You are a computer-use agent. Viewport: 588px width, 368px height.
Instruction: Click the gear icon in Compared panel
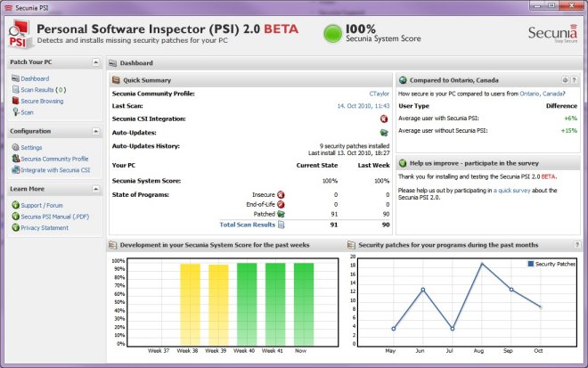[564, 80]
